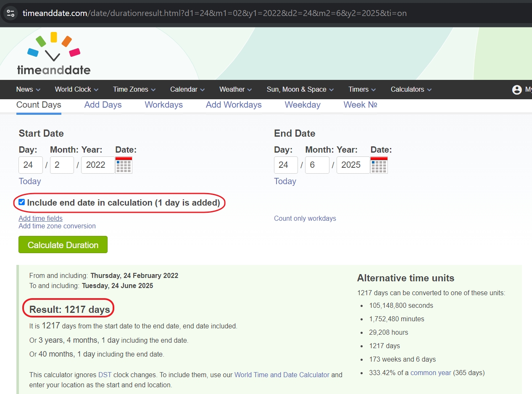The height and width of the screenshot is (394, 532).
Task: Click the browser address bar URL
Action: click(x=215, y=13)
